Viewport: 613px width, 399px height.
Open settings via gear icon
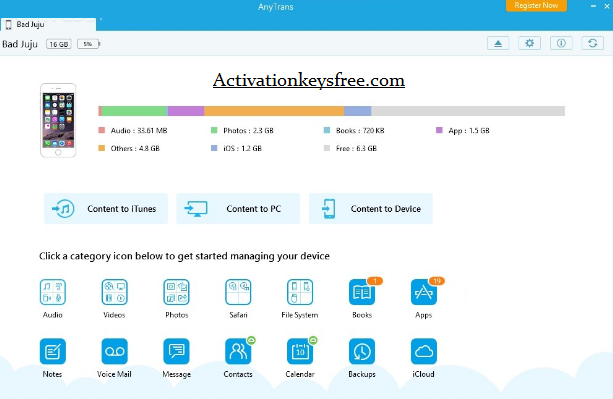[530, 43]
